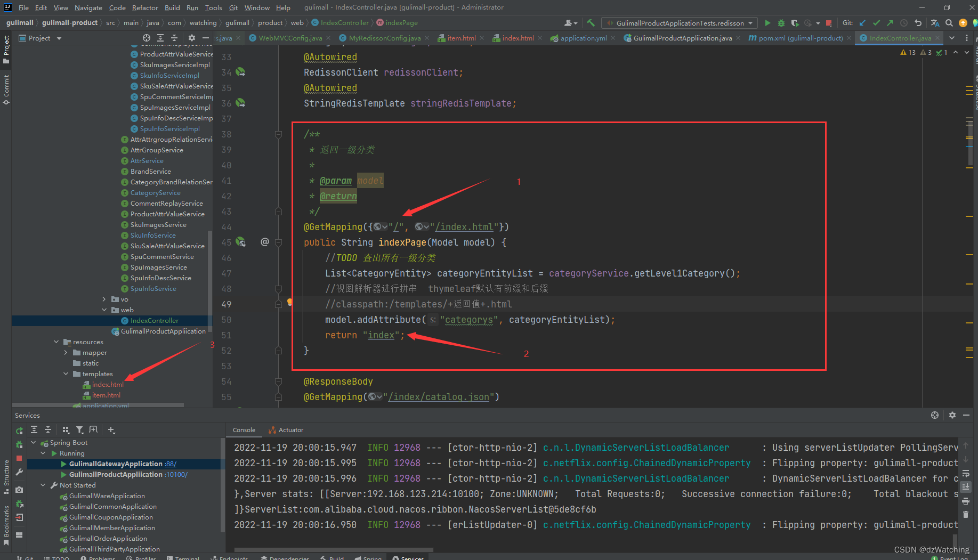Viewport: 978px width, 560px height.
Task: Open the :10100/ link of GulimallProductAppliication
Action: tap(177, 475)
